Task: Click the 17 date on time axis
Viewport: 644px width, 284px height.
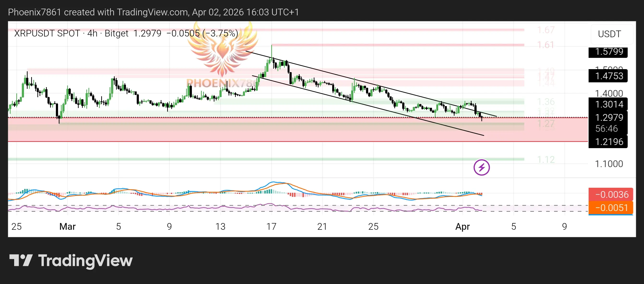Action: coord(271,226)
